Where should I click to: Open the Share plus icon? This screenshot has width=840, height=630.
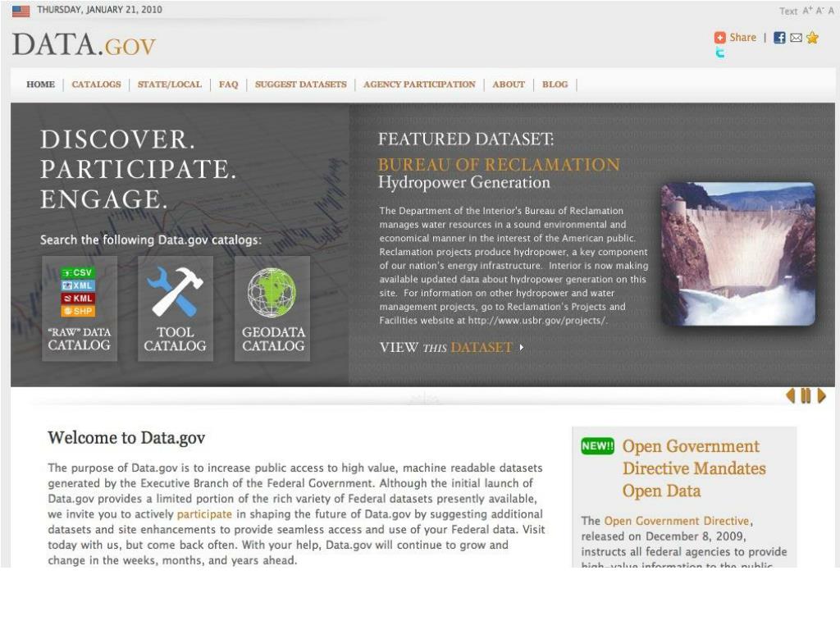tap(719, 38)
